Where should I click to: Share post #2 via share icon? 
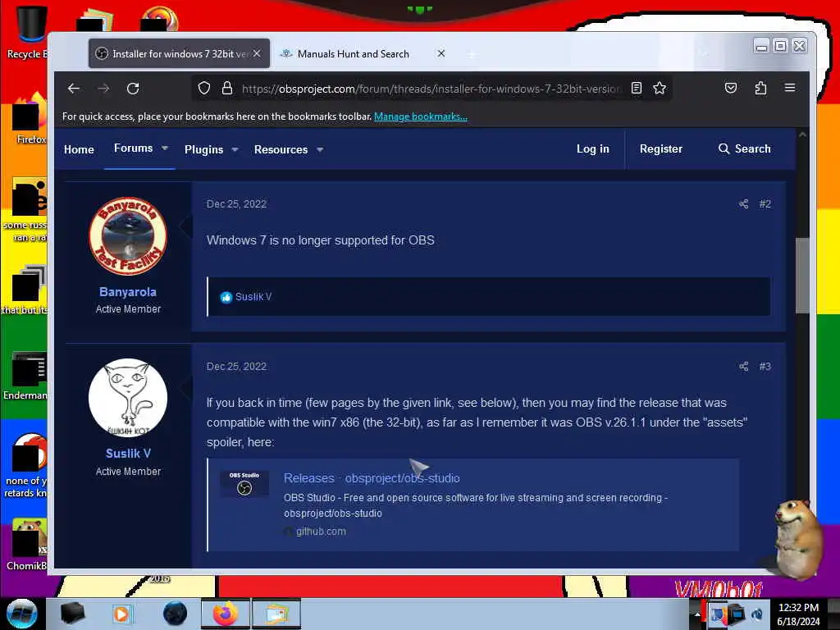(743, 204)
